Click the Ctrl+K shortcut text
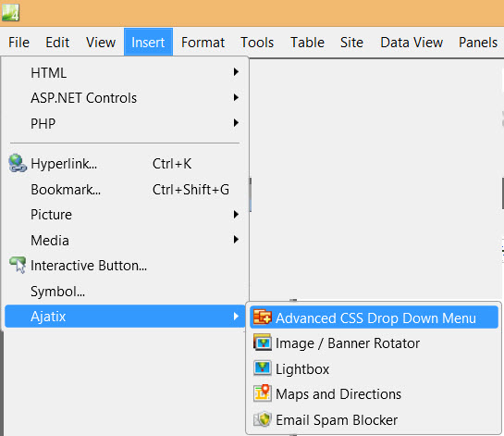This screenshot has height=436, width=504. tap(172, 164)
